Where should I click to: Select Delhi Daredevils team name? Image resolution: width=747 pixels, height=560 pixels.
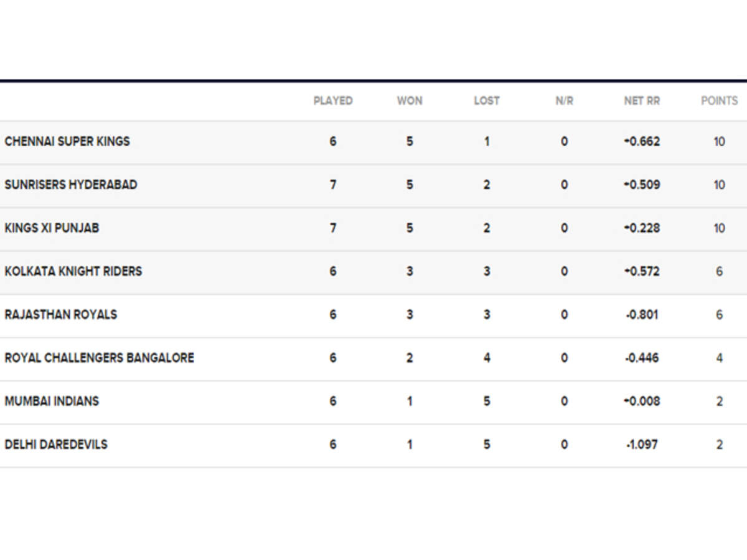click(56, 444)
